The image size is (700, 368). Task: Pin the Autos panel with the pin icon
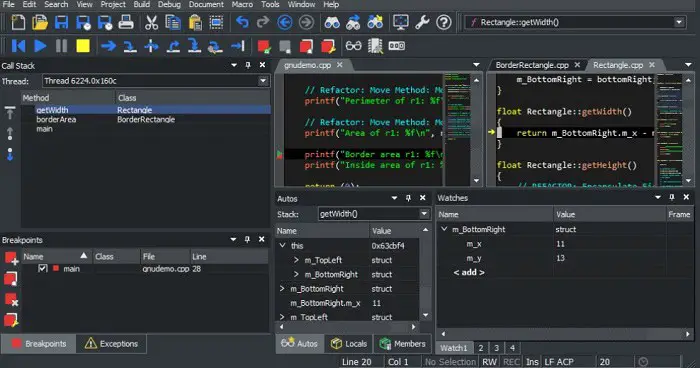pyautogui.click(x=408, y=197)
